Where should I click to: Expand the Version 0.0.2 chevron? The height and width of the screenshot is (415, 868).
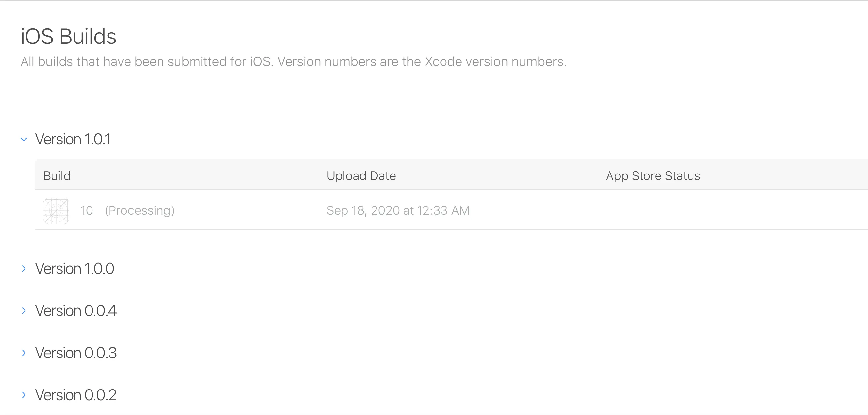click(24, 395)
